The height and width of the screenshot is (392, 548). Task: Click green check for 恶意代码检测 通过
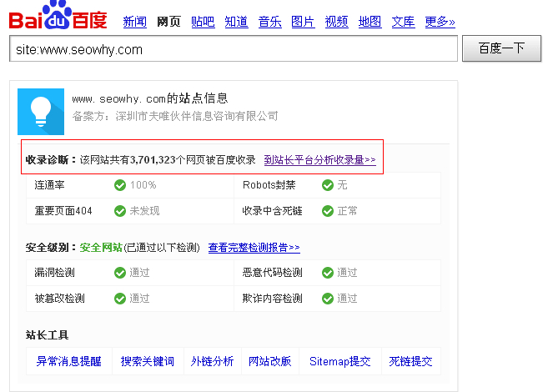coord(328,273)
